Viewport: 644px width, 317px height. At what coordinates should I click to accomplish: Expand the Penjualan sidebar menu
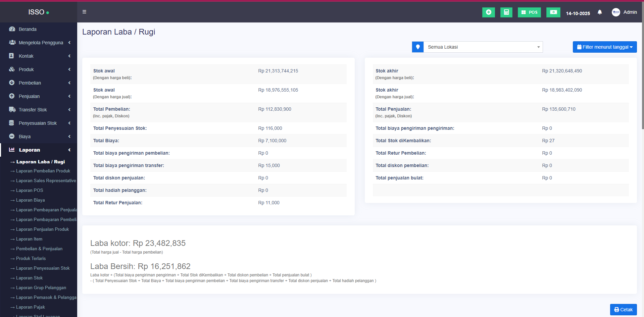[29, 96]
